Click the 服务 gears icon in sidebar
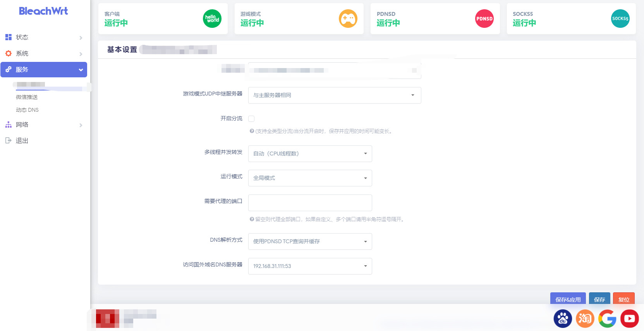 (x=8, y=70)
